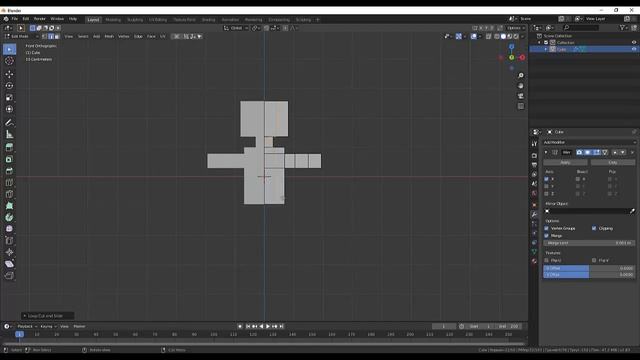Screen dimensions: 640x360
Task: Select the Shear tool
Action: pyautogui.click(x=9, y=264)
